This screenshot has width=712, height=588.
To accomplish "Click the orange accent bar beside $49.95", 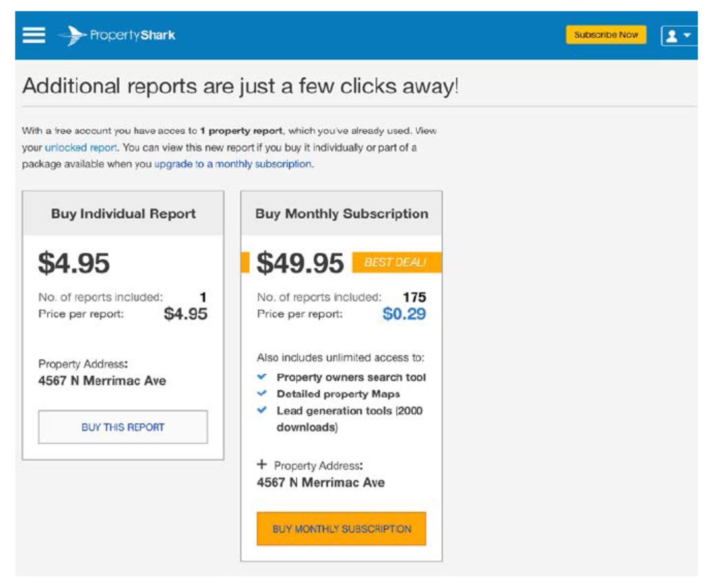I will [x=244, y=262].
